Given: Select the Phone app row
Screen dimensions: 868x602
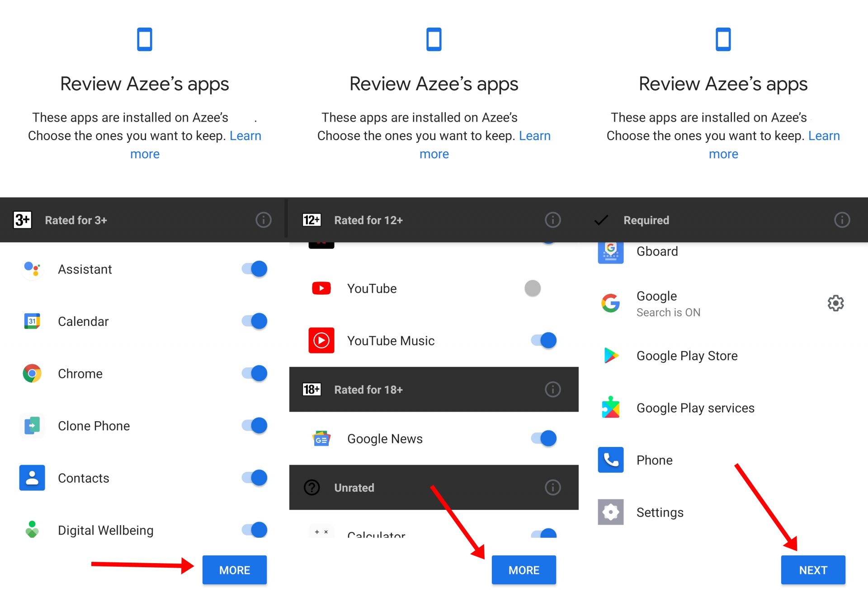Looking at the screenshot, I should tap(655, 460).
